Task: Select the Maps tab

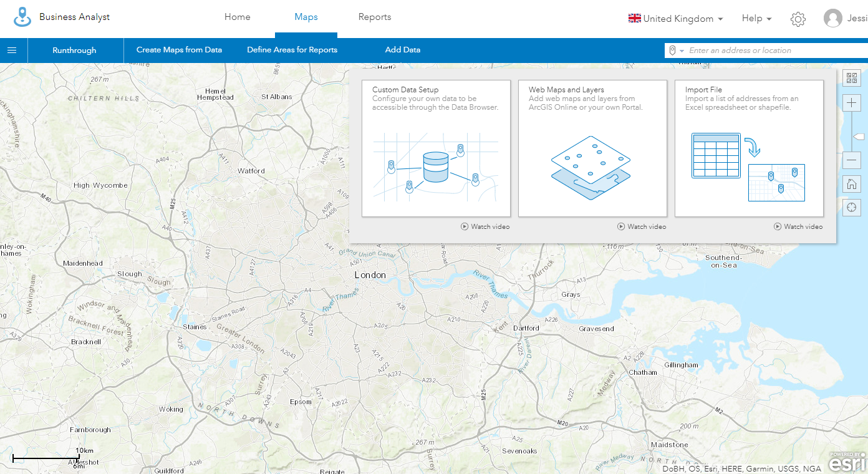Action: (306, 17)
